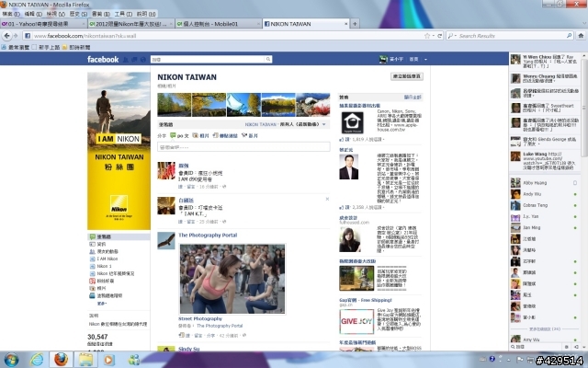The image size is (588, 368).
Task: Open a new tab with the plus button
Action: coord(355,24)
